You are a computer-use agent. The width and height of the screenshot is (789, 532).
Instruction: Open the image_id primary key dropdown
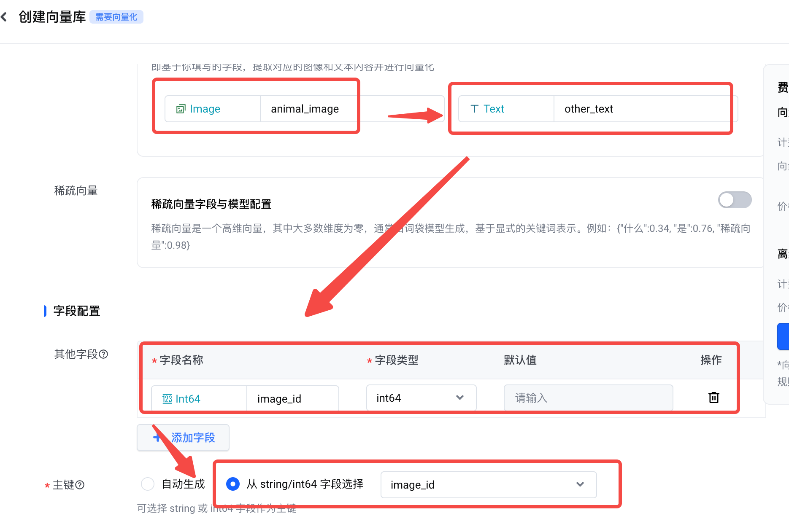[x=489, y=485]
